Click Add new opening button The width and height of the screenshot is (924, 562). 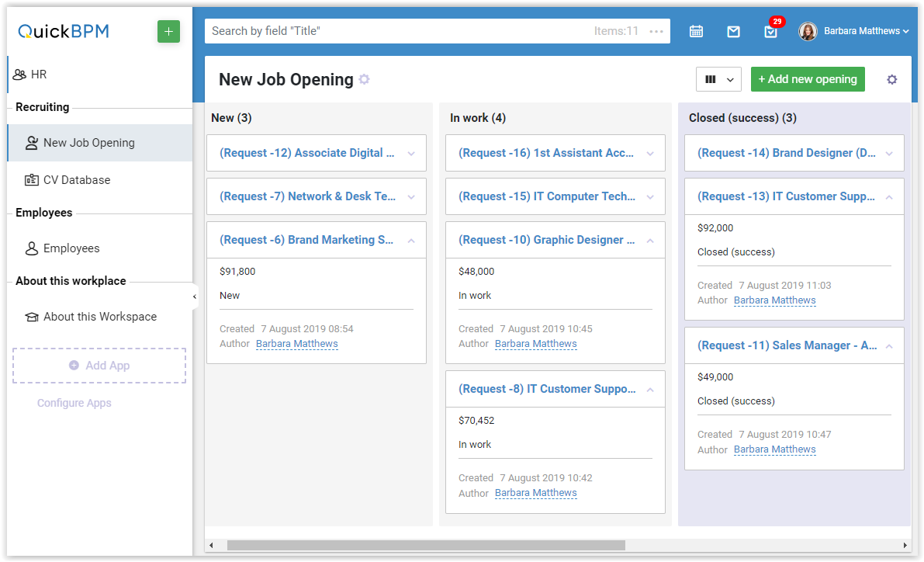point(808,79)
